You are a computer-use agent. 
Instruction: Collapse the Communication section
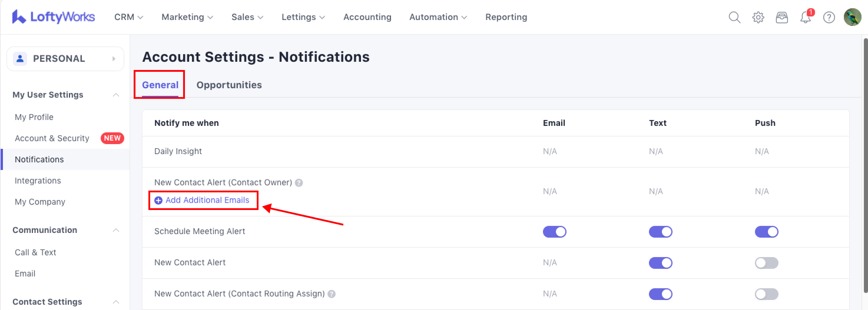[x=116, y=230]
